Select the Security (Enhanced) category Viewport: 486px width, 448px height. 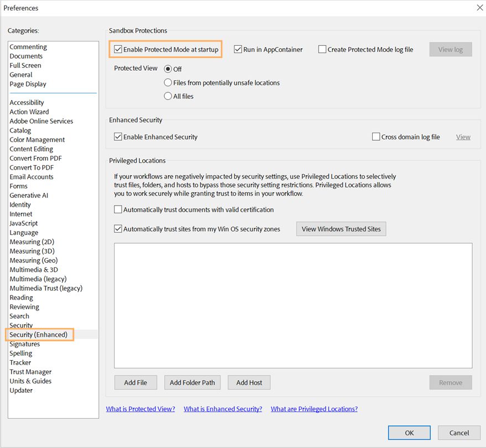pyautogui.click(x=39, y=334)
